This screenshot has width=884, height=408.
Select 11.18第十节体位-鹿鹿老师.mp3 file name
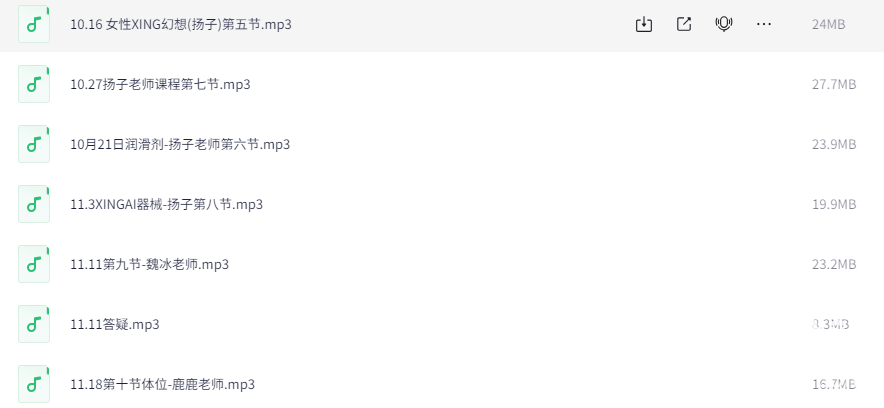point(162,384)
